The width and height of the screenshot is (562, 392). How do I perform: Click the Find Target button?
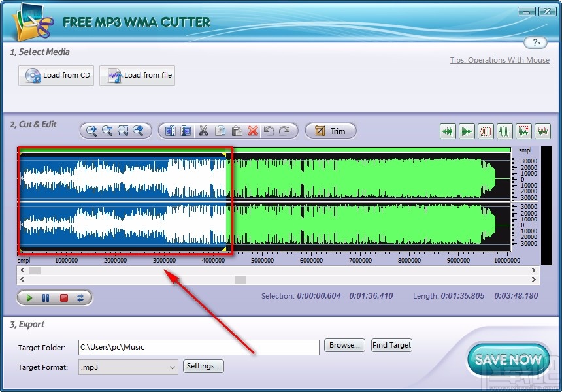click(x=391, y=345)
